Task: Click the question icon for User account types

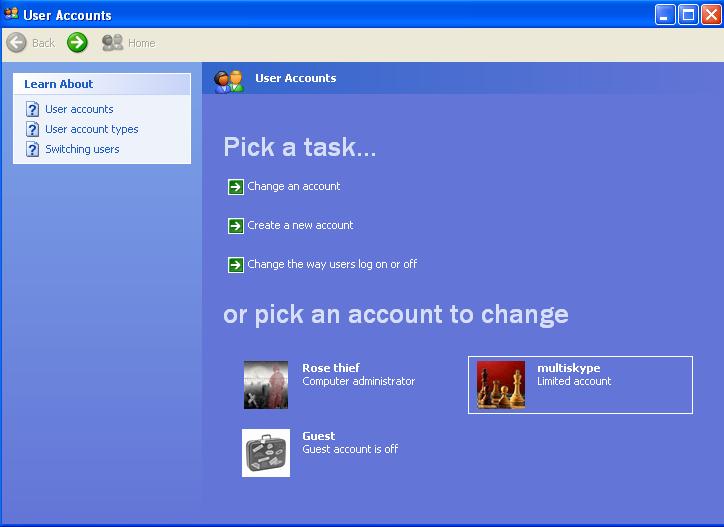Action: click(x=32, y=129)
